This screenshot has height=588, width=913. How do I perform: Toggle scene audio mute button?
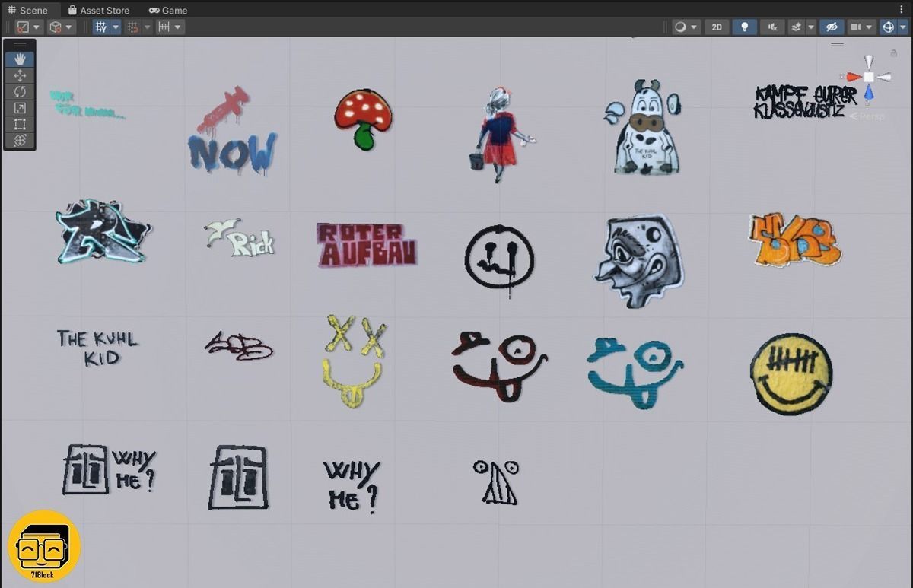(x=772, y=27)
